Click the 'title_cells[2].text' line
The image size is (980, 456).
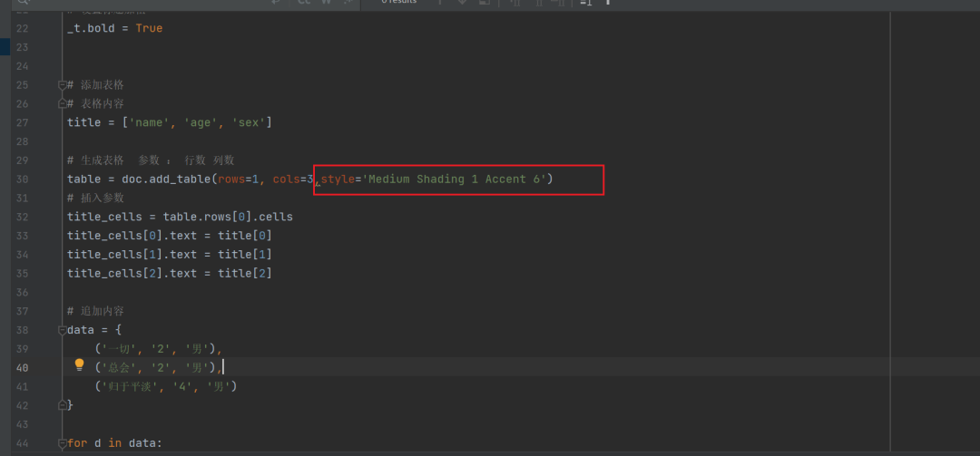(x=170, y=273)
